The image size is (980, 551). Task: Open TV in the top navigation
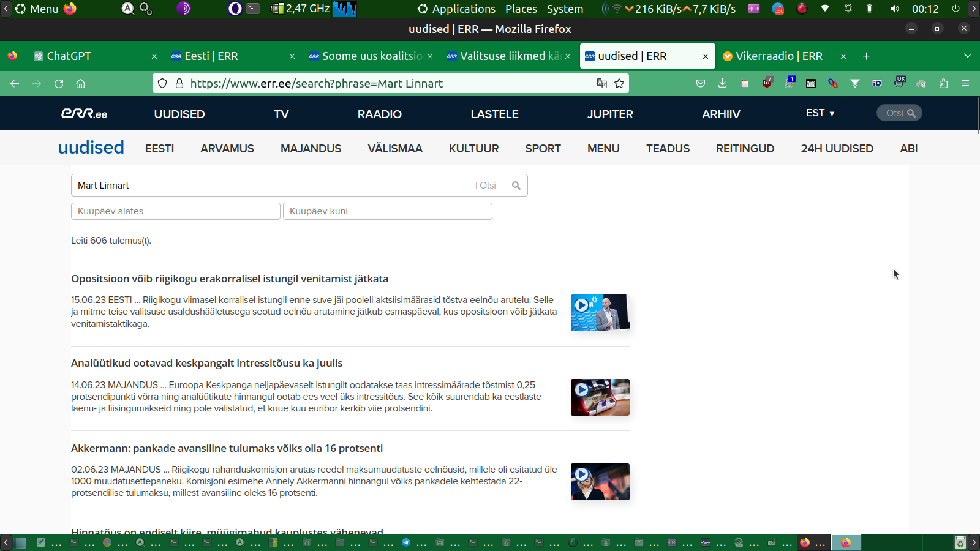coord(281,114)
